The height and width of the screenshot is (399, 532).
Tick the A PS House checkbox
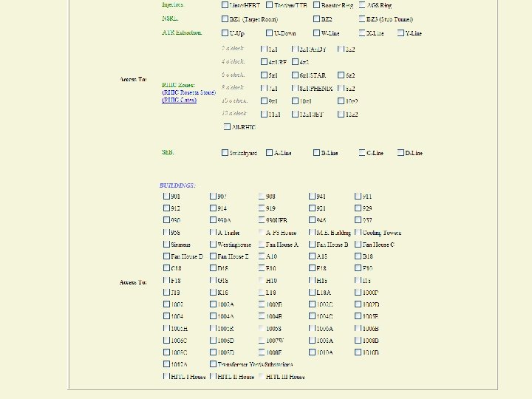click(262, 232)
